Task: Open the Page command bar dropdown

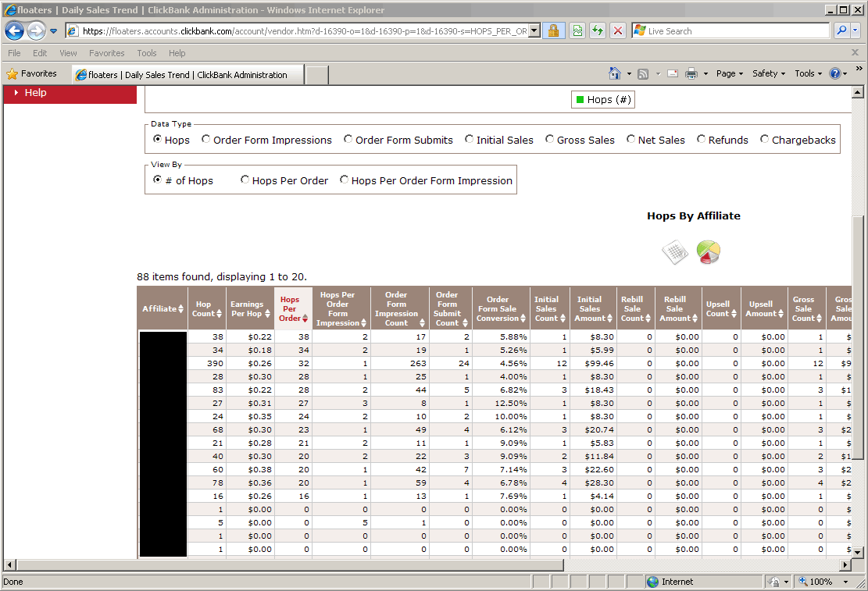Action: click(730, 73)
